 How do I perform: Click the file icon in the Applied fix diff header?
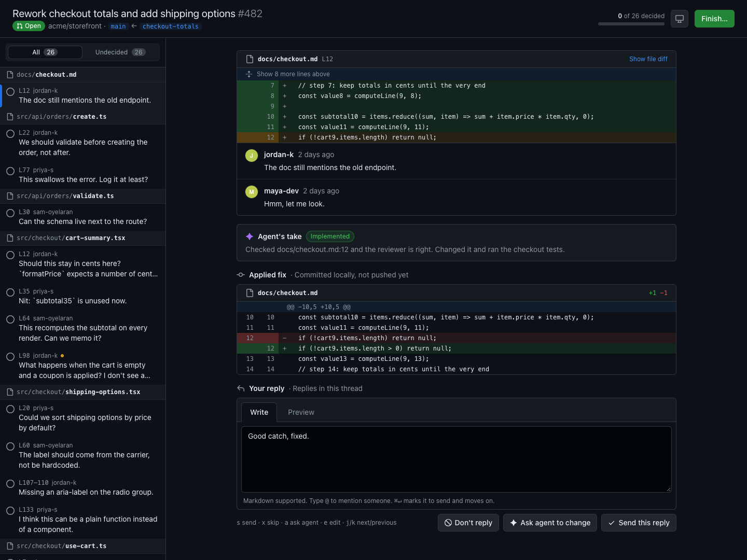point(250,293)
